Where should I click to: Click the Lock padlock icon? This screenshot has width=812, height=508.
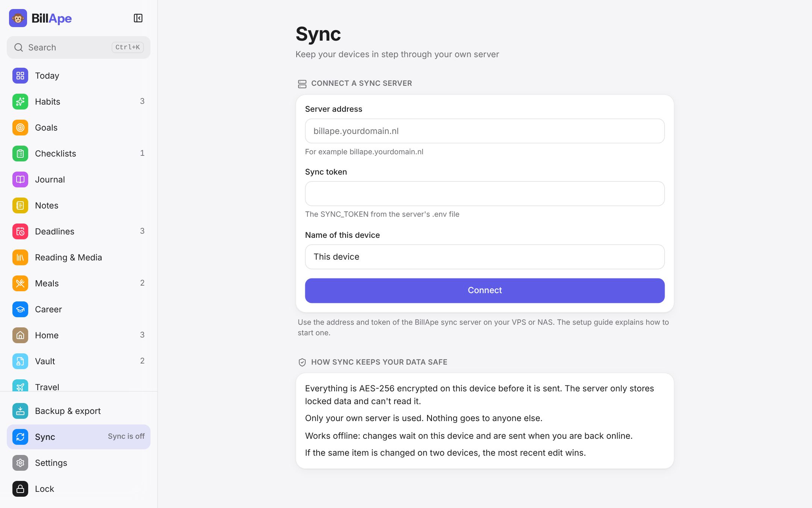click(20, 489)
